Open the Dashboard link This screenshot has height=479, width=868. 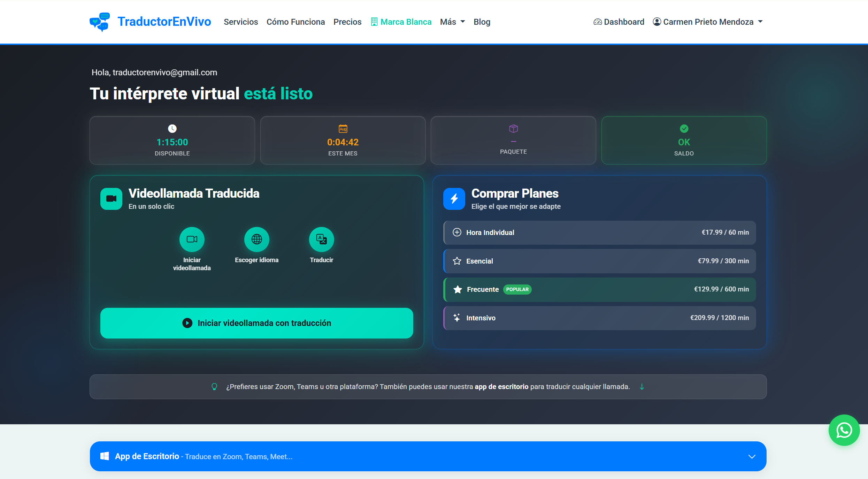[618, 22]
